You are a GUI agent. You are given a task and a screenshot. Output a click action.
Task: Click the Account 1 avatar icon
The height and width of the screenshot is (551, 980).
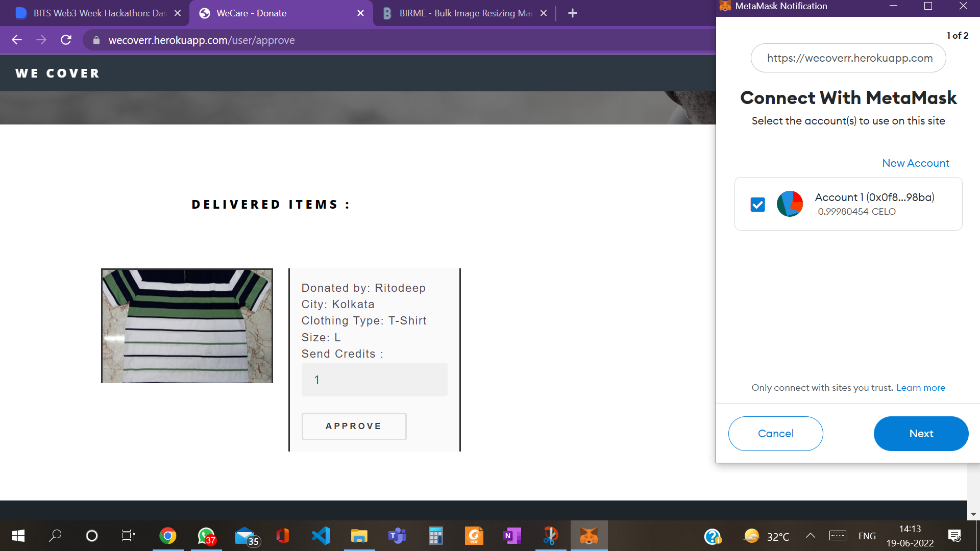[790, 204]
